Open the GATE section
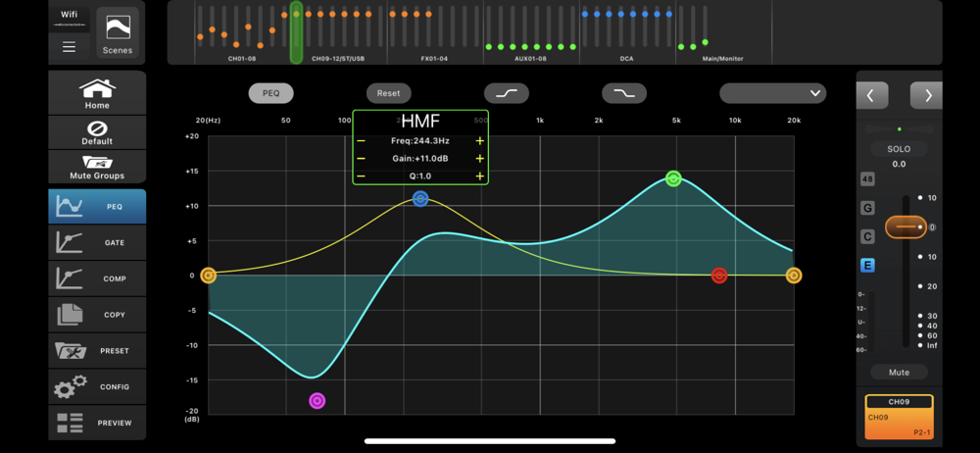 click(97, 243)
